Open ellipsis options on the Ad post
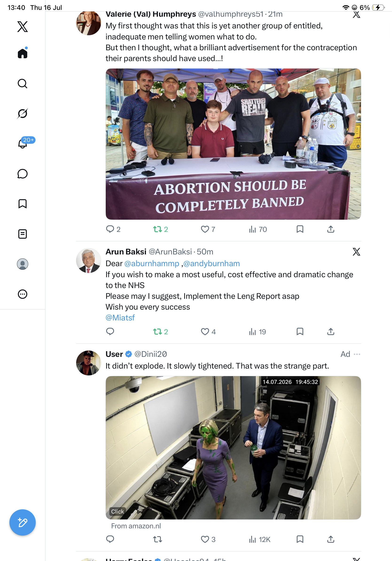Screen dimensions: 392x561 357,354
